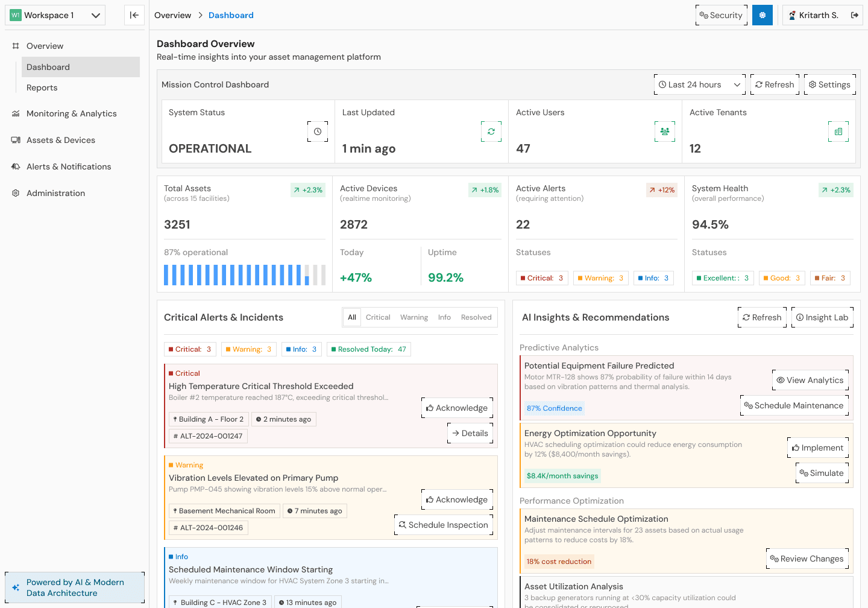The height and width of the screenshot is (608, 868).
Task: Click the Building A - Floor 2 location tag
Action: [x=209, y=419]
